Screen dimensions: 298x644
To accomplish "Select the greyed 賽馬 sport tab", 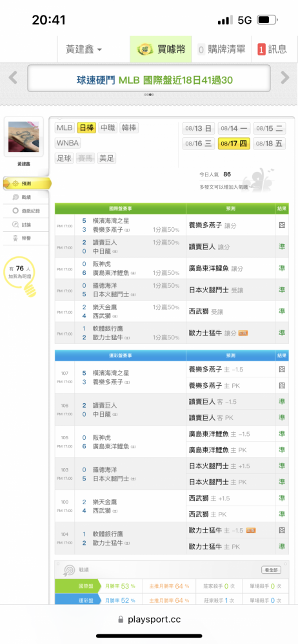I will click(x=86, y=158).
